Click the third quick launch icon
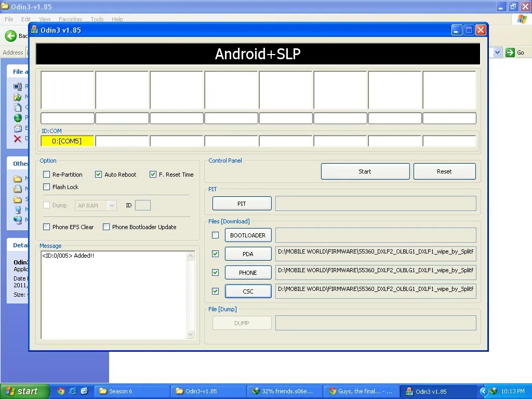This screenshot has height=399, width=532. [x=85, y=391]
